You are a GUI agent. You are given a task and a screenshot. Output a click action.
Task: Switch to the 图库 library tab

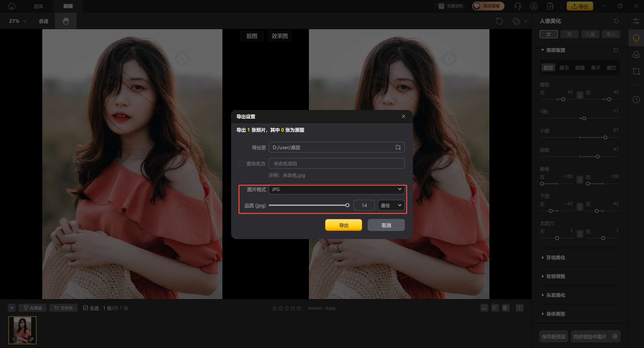click(x=39, y=6)
